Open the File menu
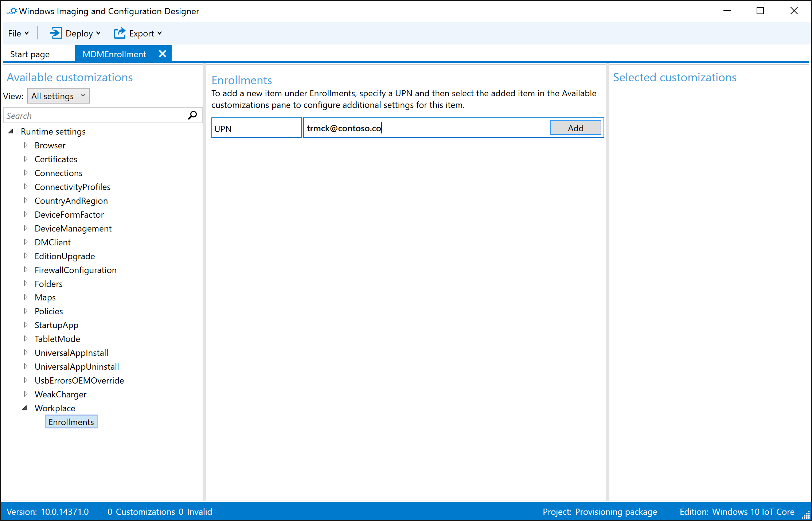 18,33
